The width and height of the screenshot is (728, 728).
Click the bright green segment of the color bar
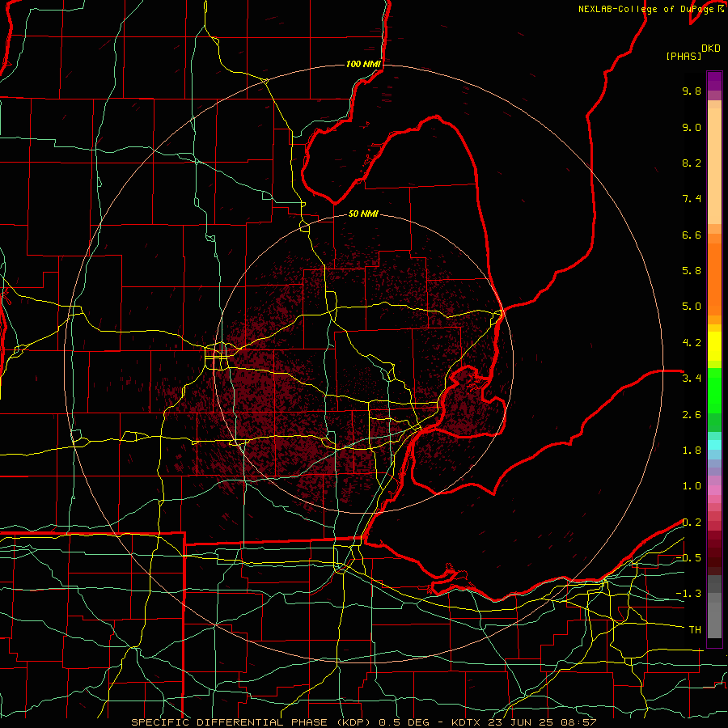pos(714,390)
